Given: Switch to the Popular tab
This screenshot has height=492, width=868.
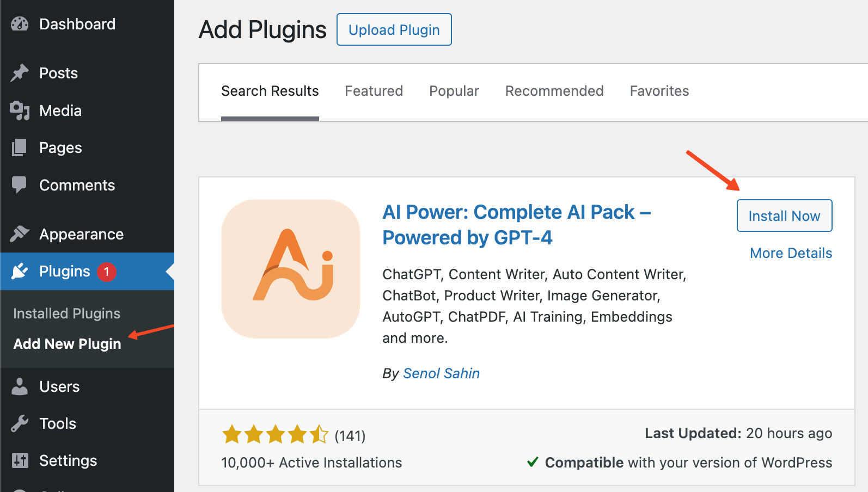Looking at the screenshot, I should 454,91.
